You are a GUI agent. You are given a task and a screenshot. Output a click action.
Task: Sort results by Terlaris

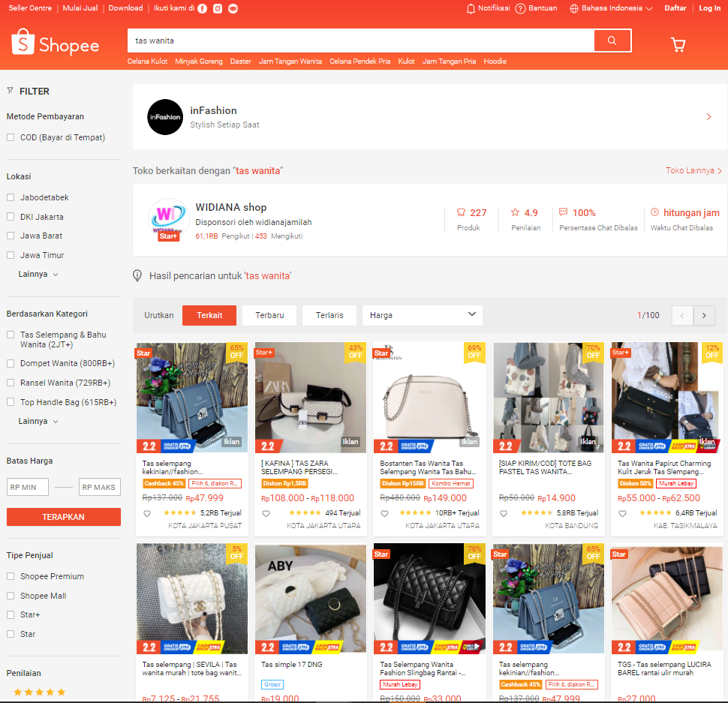[x=329, y=316]
